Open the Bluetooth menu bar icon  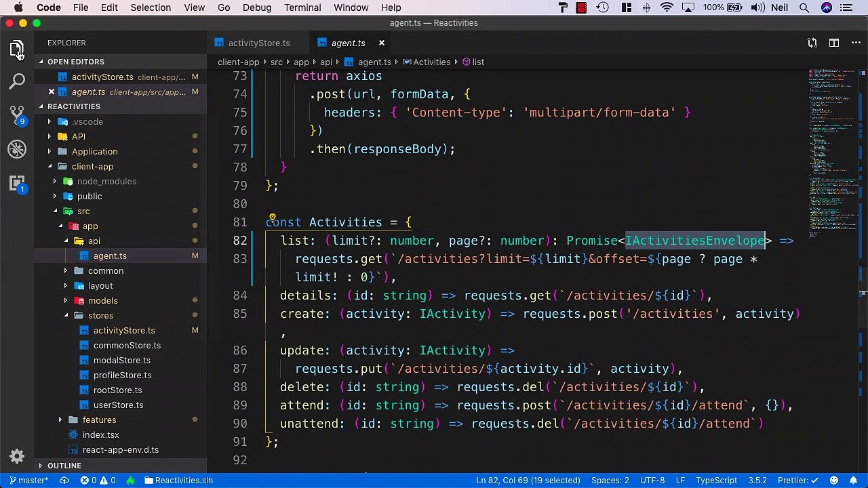[646, 7]
